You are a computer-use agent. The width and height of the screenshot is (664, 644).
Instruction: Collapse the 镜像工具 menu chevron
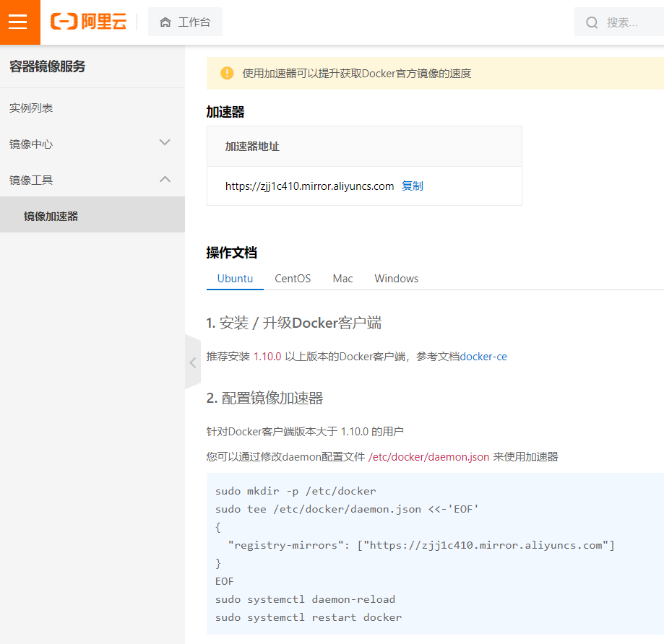[x=165, y=179]
